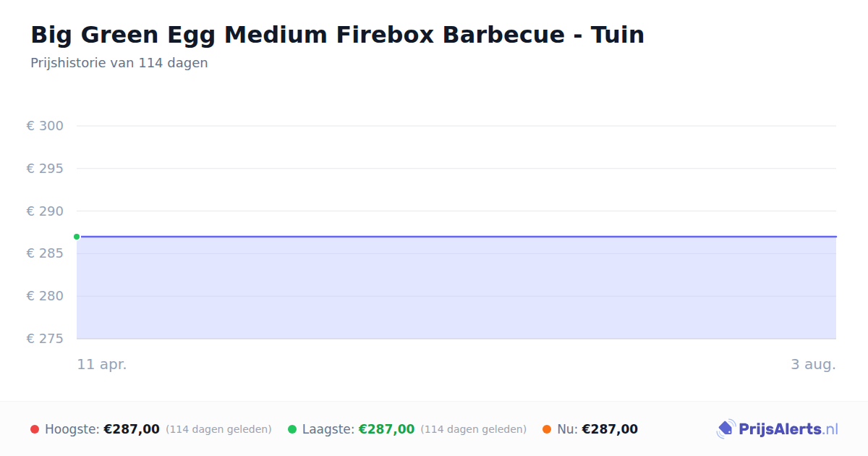Click the € 290 y-axis label

[x=45, y=211]
